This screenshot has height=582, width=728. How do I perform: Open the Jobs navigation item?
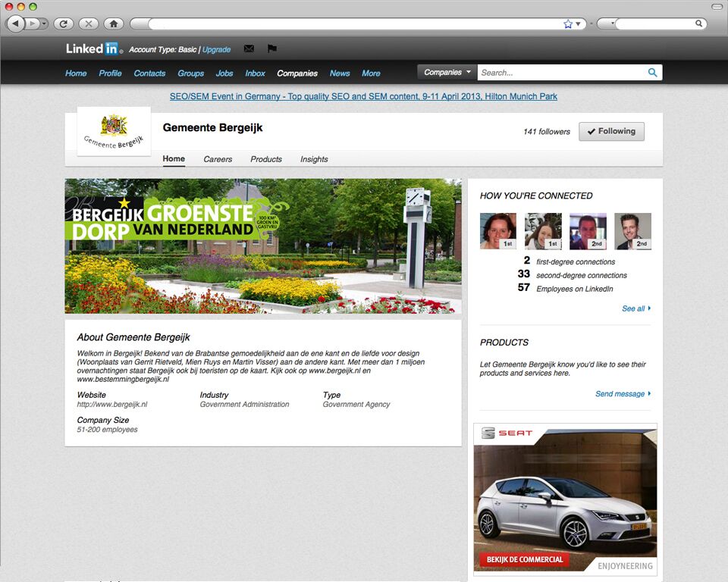(x=224, y=74)
